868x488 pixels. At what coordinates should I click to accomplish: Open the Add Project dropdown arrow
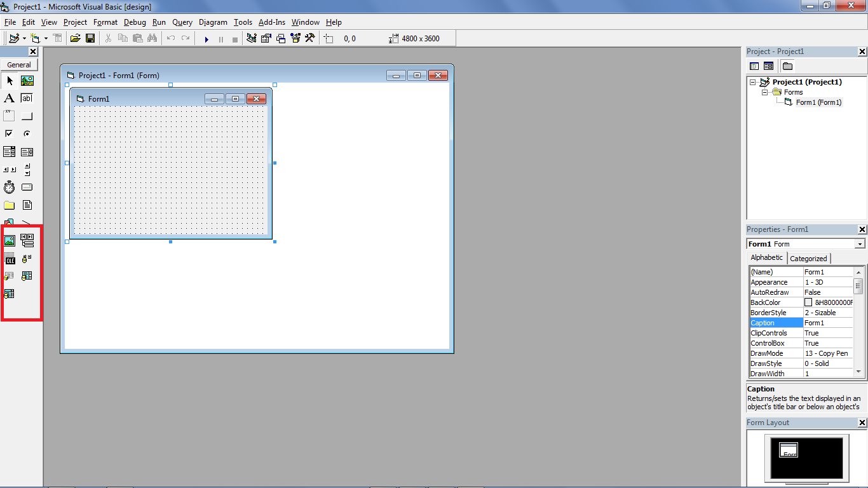point(24,39)
